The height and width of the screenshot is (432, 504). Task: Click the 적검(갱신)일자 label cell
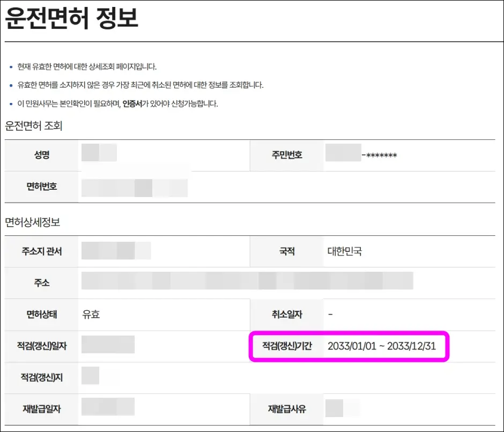pyautogui.click(x=41, y=346)
